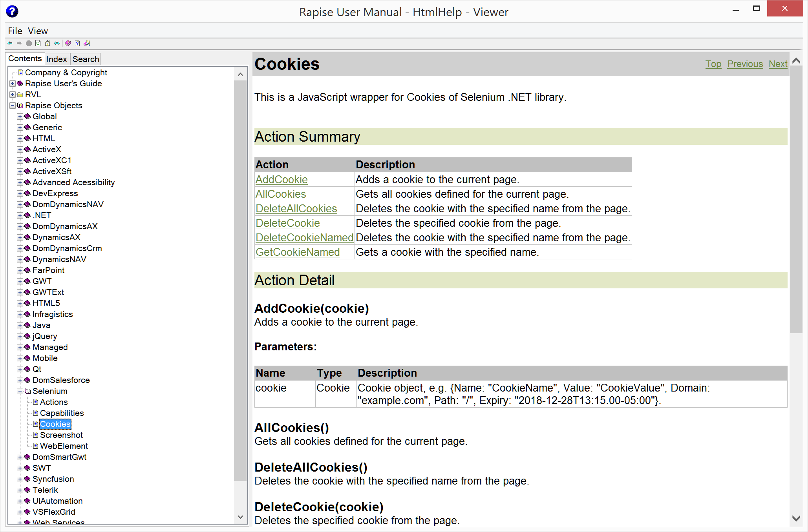Select the WebElement tree item

point(64,446)
